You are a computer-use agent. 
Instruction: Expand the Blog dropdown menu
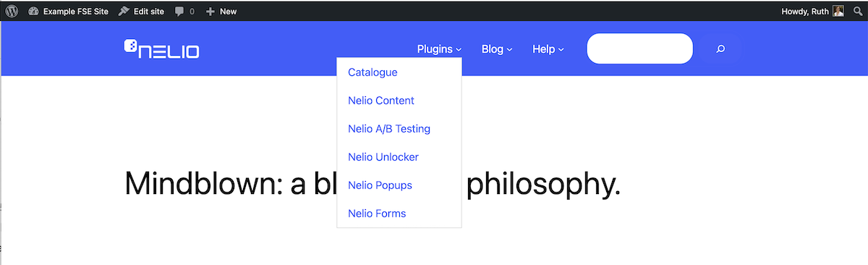point(497,49)
